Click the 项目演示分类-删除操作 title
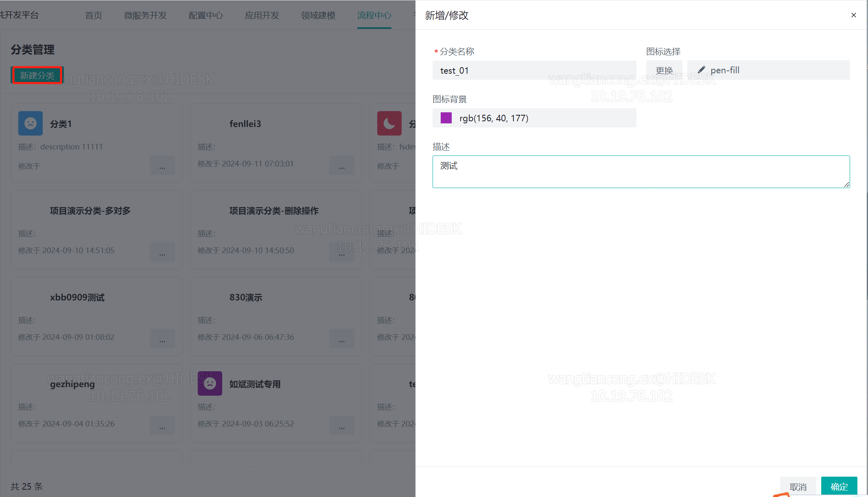868x497 pixels. [274, 210]
